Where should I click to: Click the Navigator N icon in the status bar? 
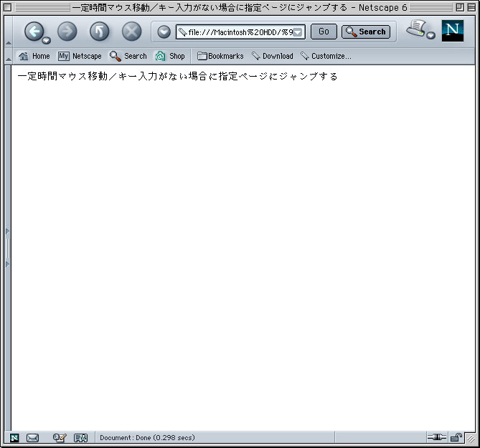pos(14,438)
